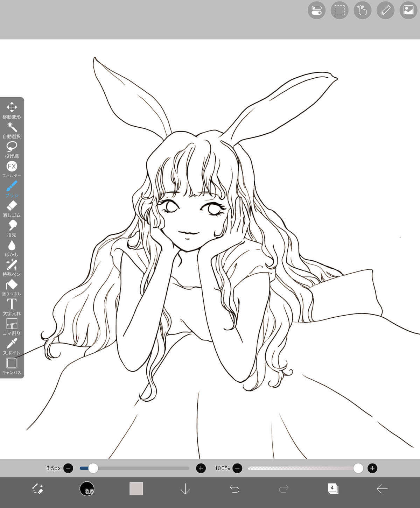This screenshot has height=508, width=420.
Task: Toggle the stabilizer hand icon at top
Action: [362, 10]
